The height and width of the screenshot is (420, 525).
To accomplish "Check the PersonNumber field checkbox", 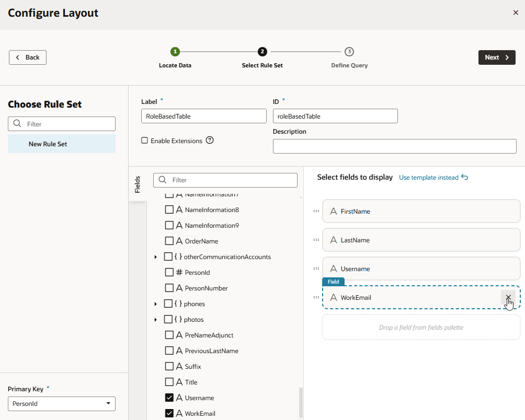I will pyautogui.click(x=169, y=288).
